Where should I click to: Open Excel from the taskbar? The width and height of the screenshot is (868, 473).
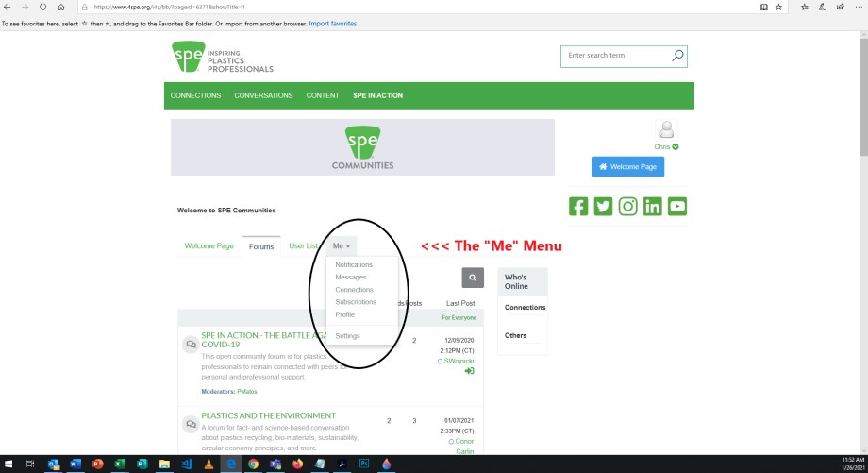click(x=120, y=465)
